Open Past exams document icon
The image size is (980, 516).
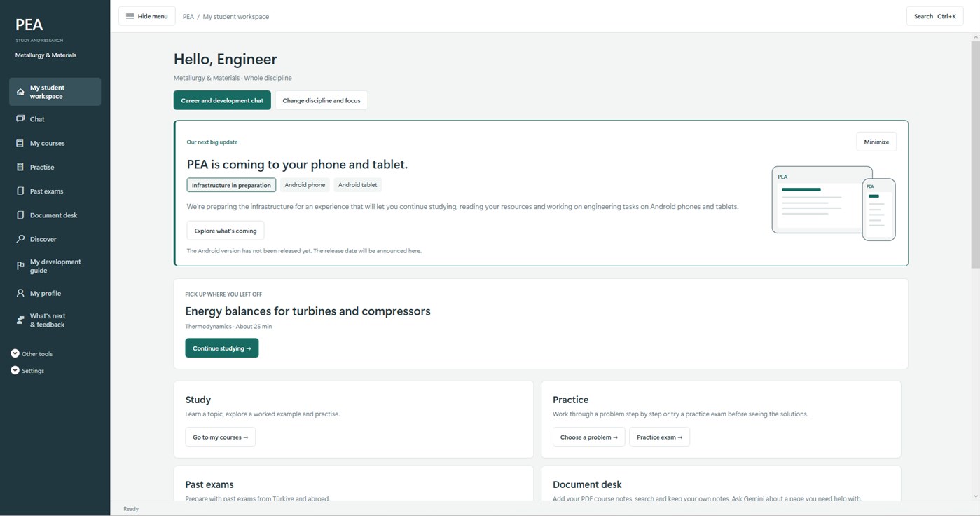point(20,191)
